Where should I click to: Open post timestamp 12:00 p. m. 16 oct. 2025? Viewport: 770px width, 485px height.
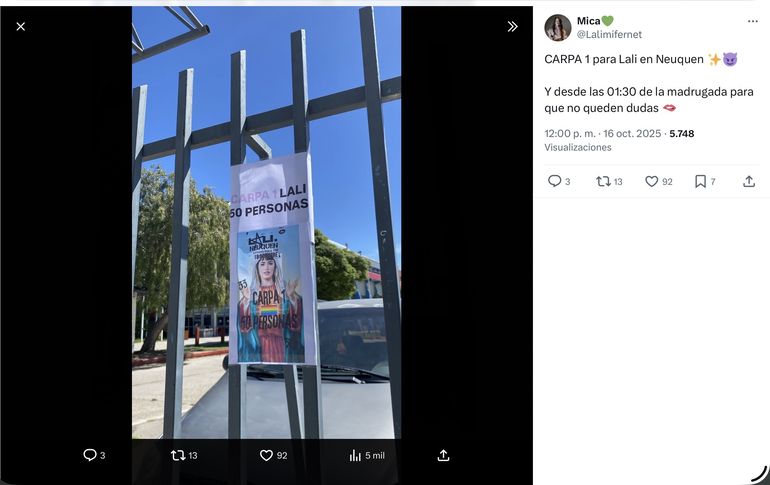click(602, 134)
